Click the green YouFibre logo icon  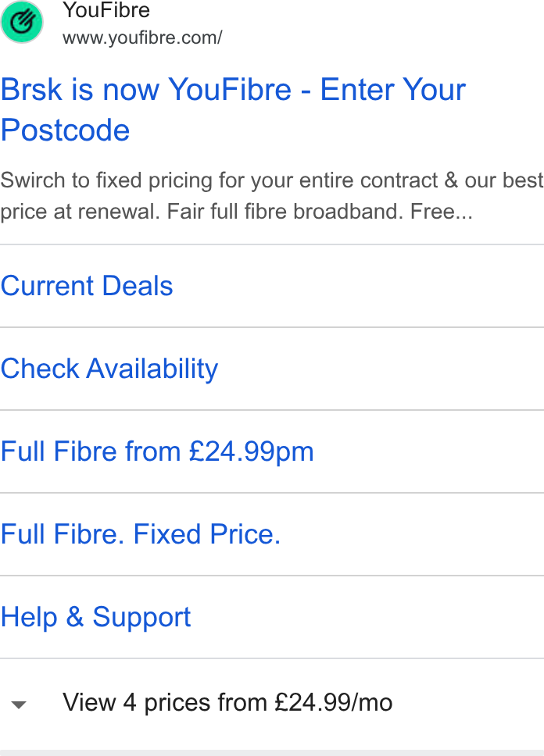point(22,22)
